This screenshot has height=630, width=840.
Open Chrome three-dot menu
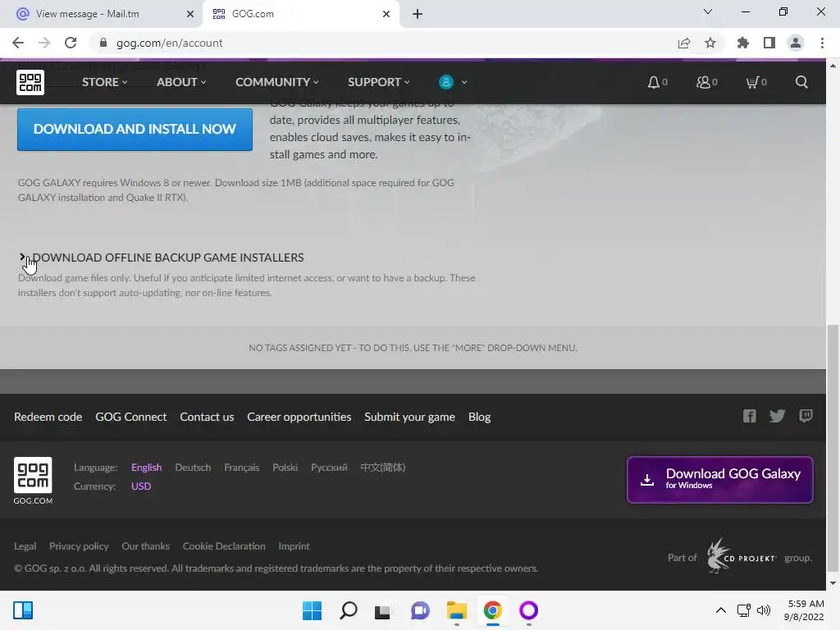[x=822, y=43]
